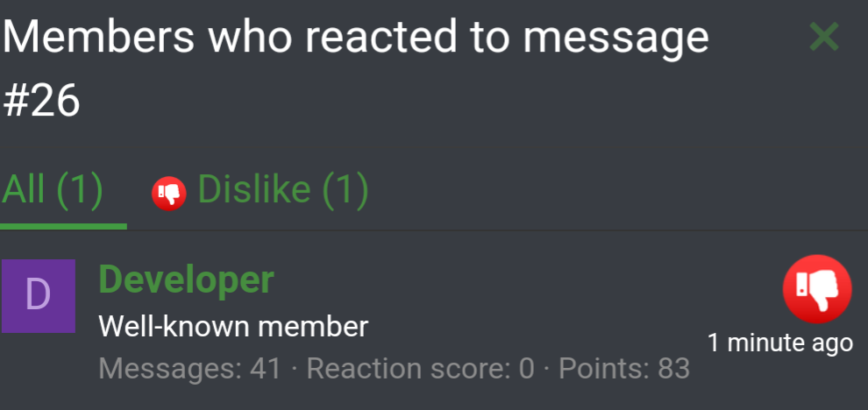Viewport: 868px width, 410px height.
Task: Dismiss the dialog using the green X icon
Action: click(823, 37)
